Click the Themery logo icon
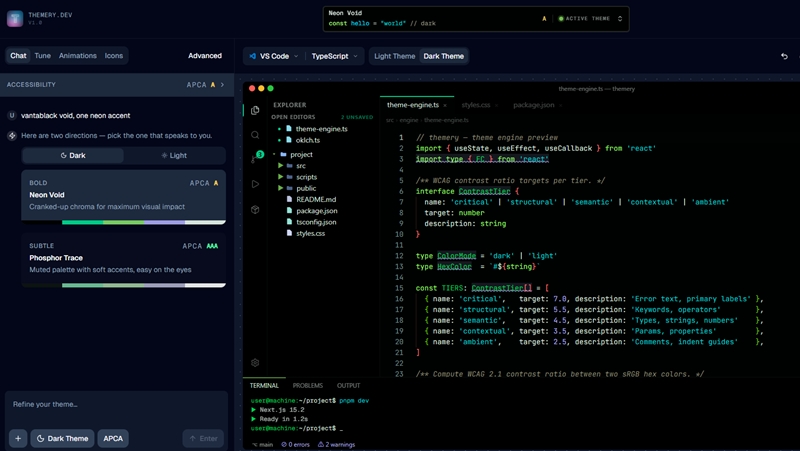This screenshot has width=800, height=451. point(15,19)
